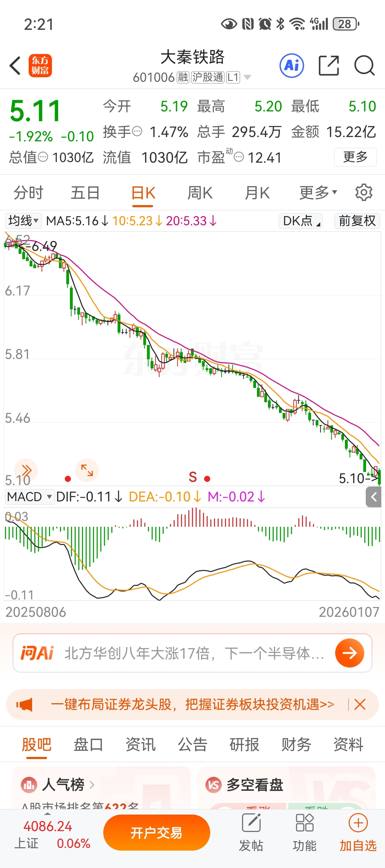Screen dimensions: 385x868
Task: Open DK点 options dropdown
Action: tap(300, 221)
